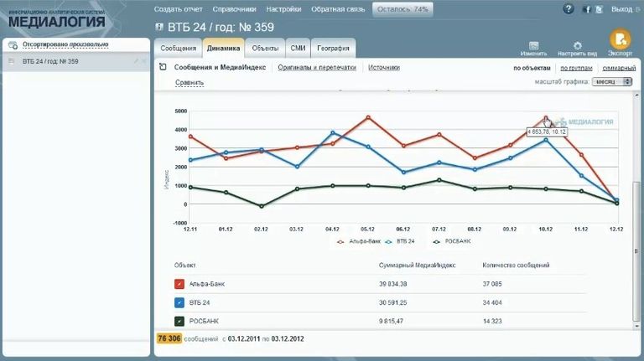Click the list icon in ВТБ 24 sidebar row
This screenshot has width=644, height=361.
pos(12,61)
